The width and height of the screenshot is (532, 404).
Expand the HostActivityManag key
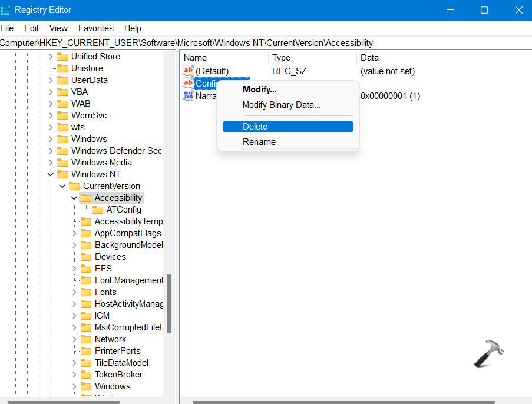(74, 304)
